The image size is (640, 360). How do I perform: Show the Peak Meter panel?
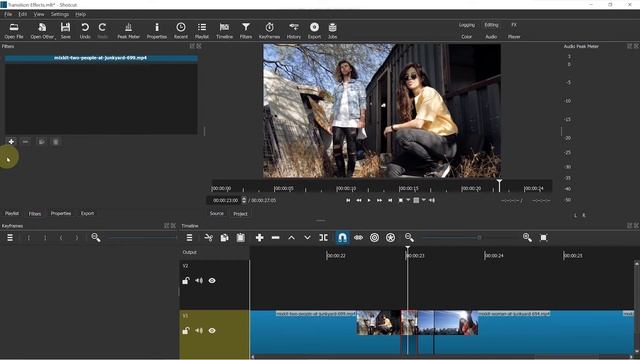pyautogui.click(x=128, y=31)
